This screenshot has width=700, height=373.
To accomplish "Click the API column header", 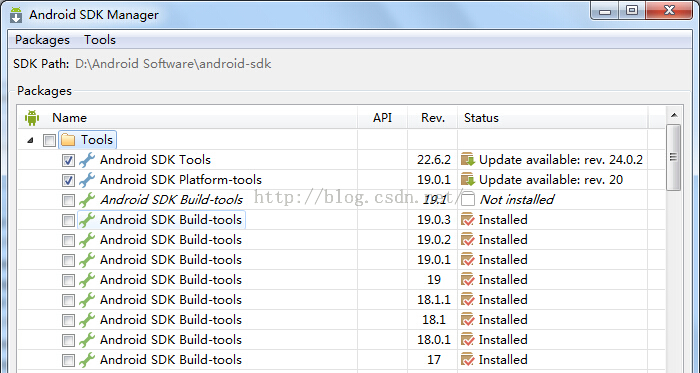I will click(383, 118).
